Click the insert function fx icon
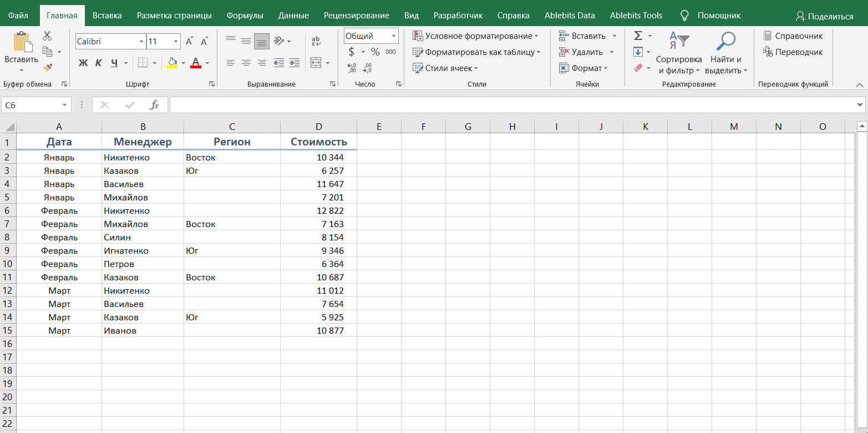This screenshot has height=433, width=868. (x=155, y=105)
